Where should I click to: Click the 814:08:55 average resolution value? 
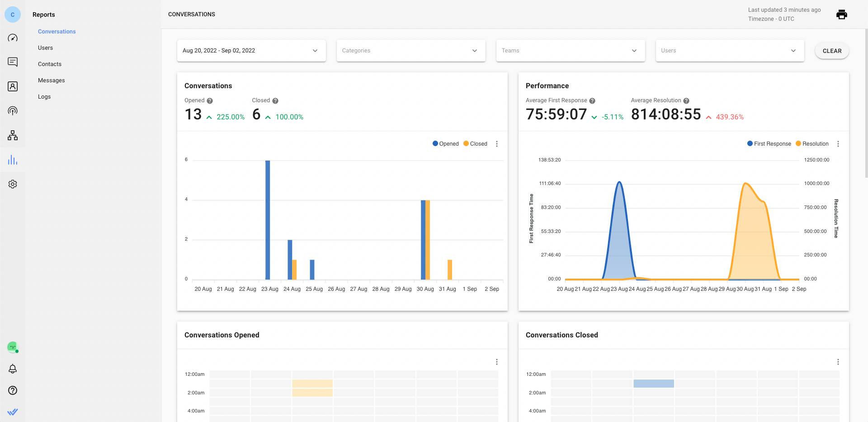666,114
